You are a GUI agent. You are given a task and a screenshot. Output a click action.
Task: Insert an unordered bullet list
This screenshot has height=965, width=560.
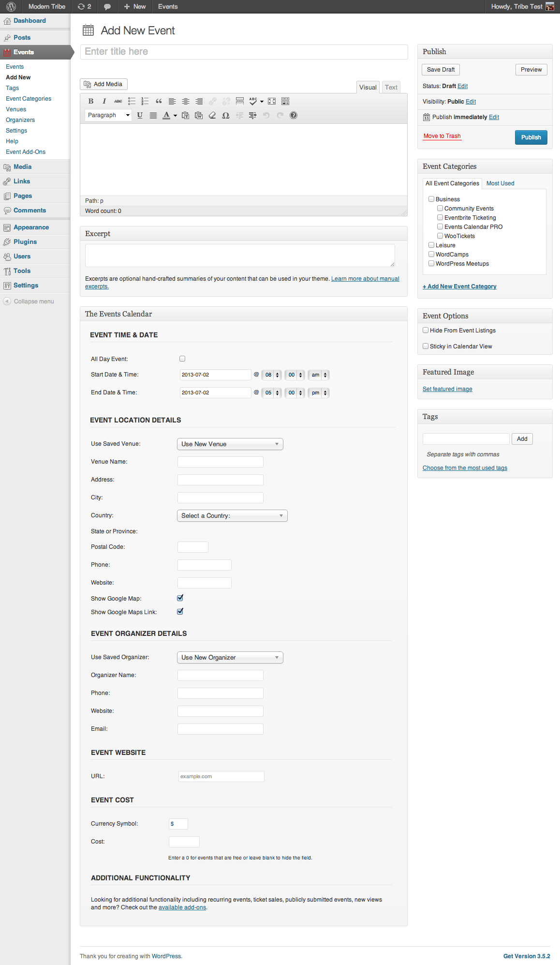pyautogui.click(x=132, y=101)
